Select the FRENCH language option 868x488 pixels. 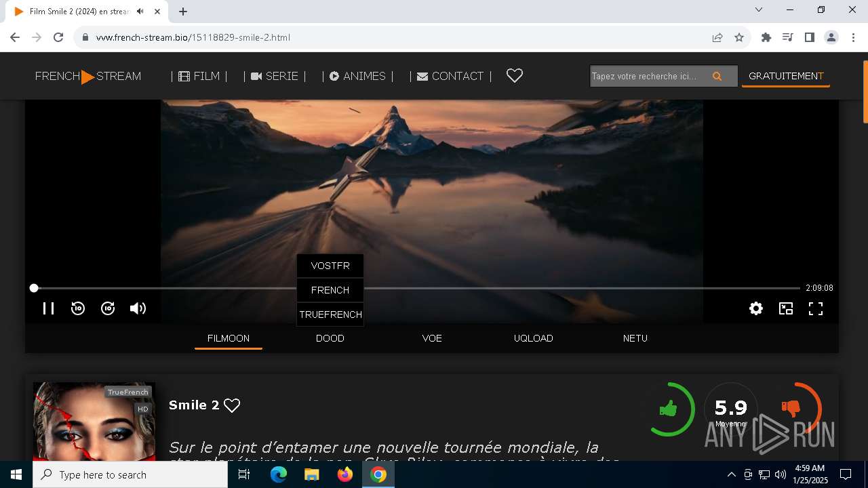[x=330, y=290]
